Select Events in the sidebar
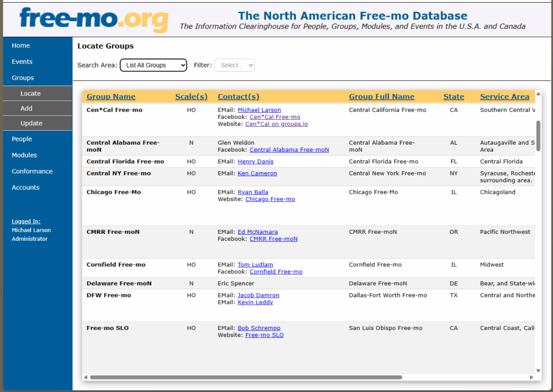This screenshot has width=553, height=392. [x=22, y=62]
